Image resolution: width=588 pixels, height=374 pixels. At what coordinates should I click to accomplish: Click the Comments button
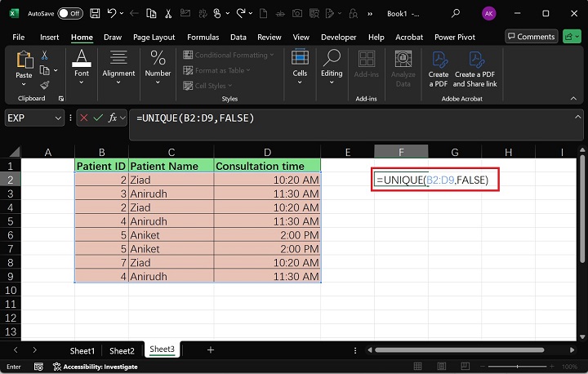click(531, 37)
